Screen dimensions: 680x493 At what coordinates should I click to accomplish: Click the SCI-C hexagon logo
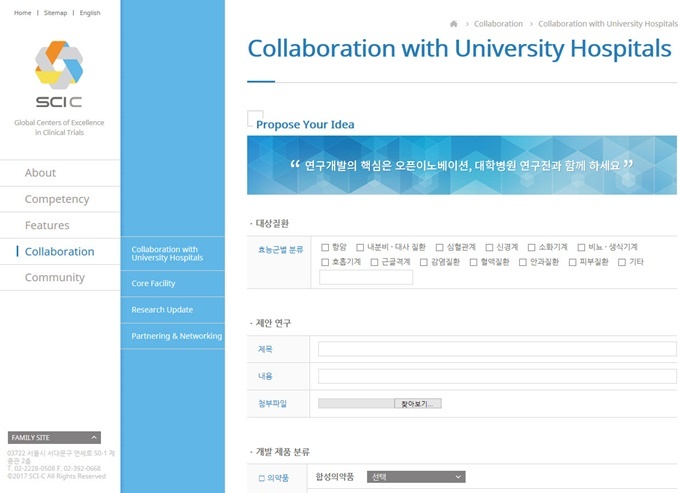(59, 73)
